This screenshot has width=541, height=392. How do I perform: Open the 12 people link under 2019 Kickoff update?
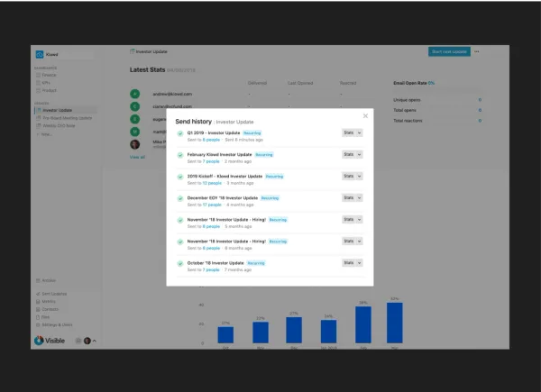[212, 184]
